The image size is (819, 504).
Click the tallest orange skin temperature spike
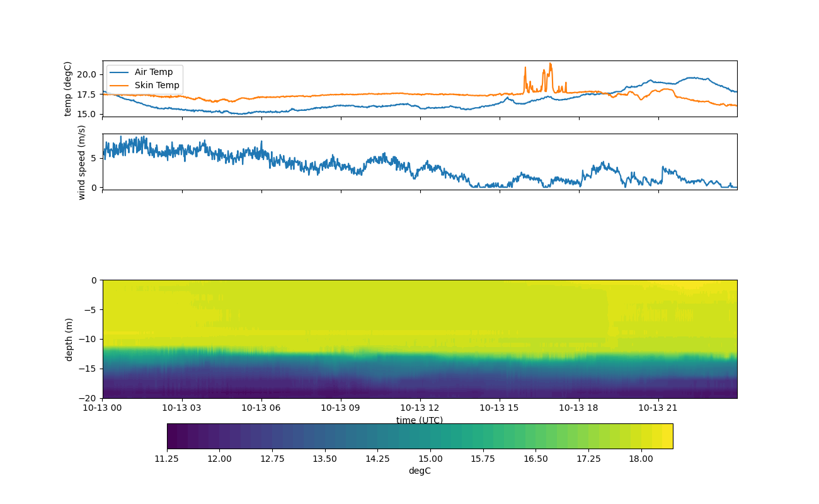pyautogui.click(x=550, y=64)
